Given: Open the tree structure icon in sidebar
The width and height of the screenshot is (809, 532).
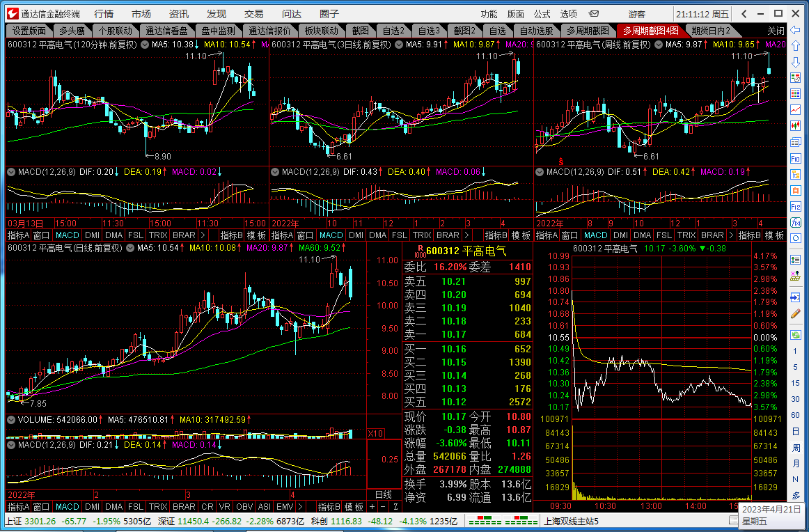Looking at the screenshot, I should pos(795,174).
